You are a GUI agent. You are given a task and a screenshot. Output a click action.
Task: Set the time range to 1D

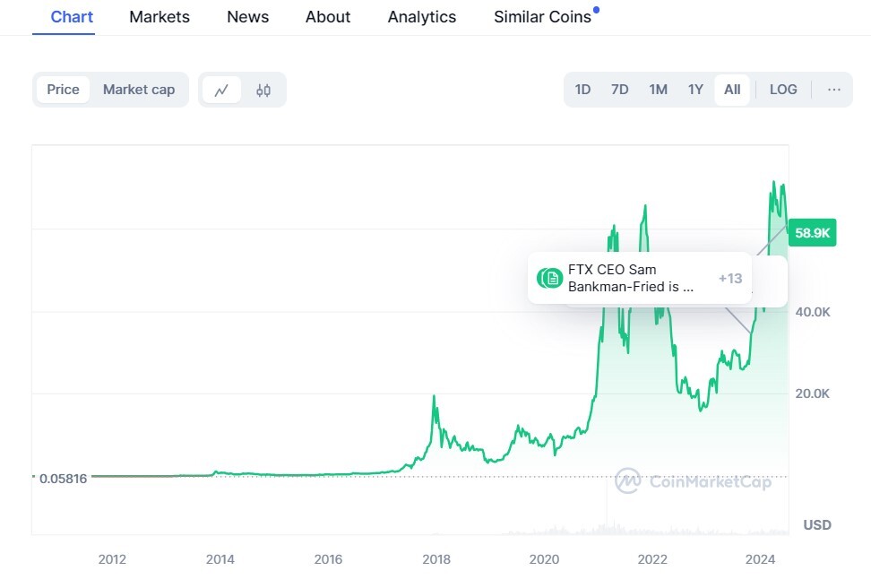coord(582,90)
